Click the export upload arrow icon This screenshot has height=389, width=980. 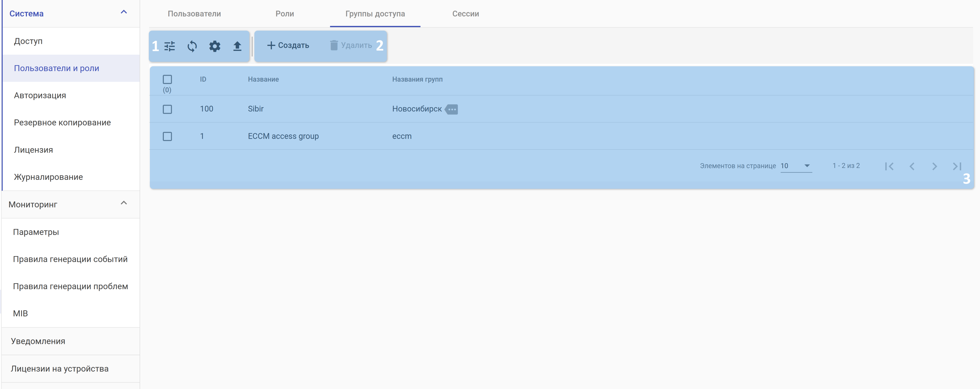tap(237, 46)
